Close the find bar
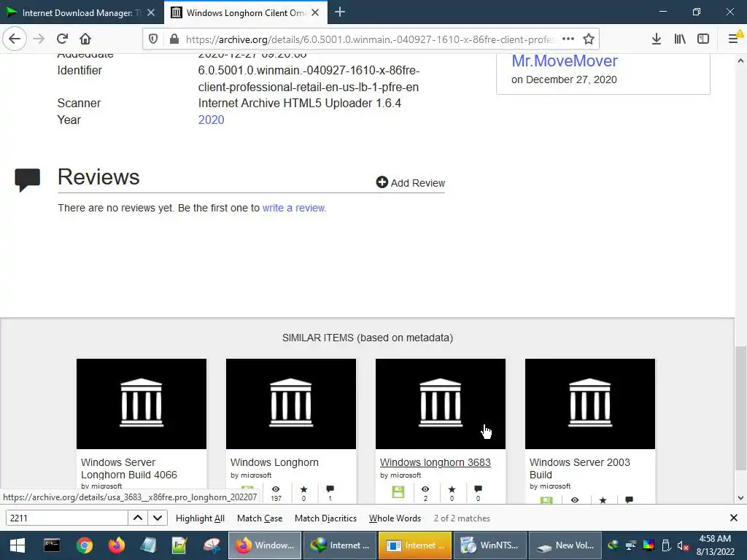This screenshot has width=747, height=560. pos(734,518)
